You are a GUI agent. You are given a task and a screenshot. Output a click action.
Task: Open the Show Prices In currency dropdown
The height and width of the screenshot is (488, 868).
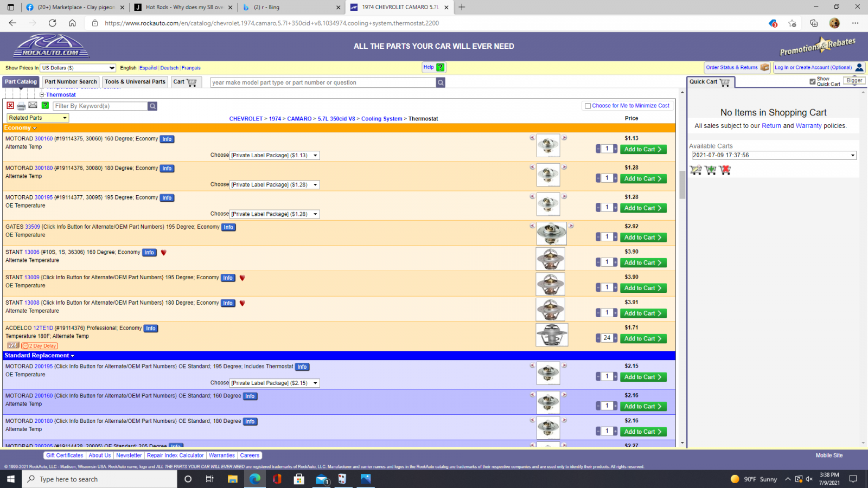(78, 68)
